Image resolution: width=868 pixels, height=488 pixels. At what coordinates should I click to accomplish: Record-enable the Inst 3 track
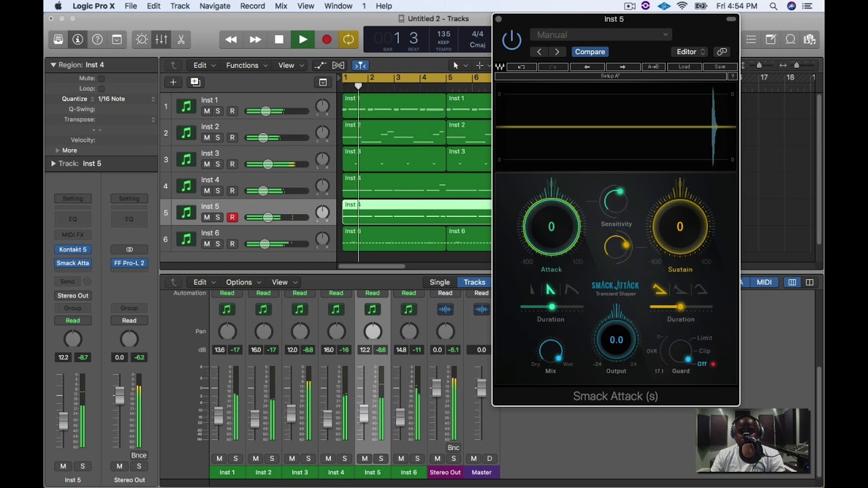232,164
